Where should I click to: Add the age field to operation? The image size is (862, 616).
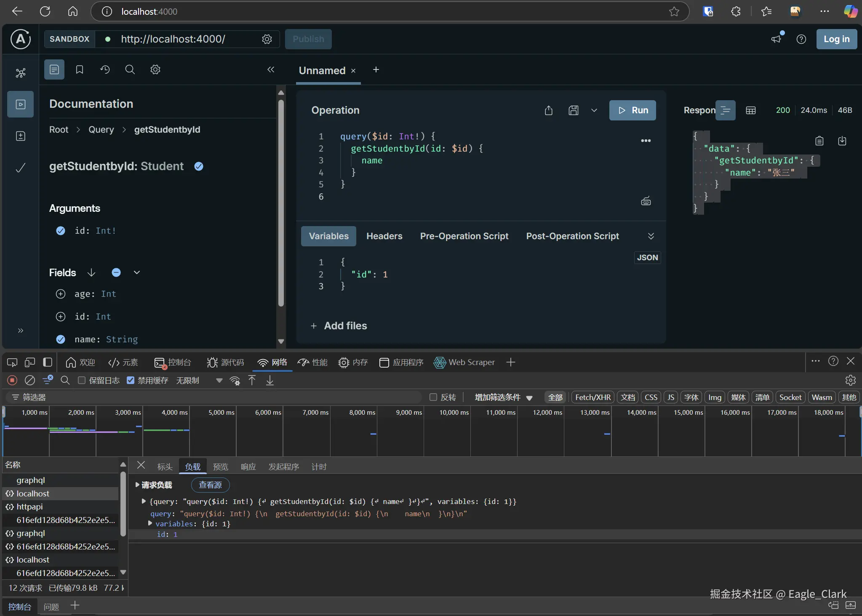click(61, 294)
